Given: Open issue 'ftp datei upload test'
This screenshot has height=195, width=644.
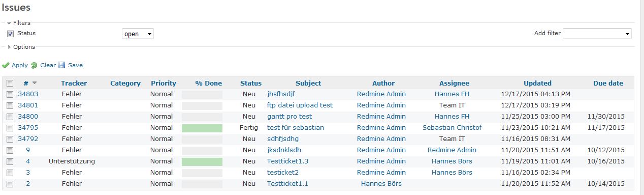Looking at the screenshot, I should click(300, 105).
